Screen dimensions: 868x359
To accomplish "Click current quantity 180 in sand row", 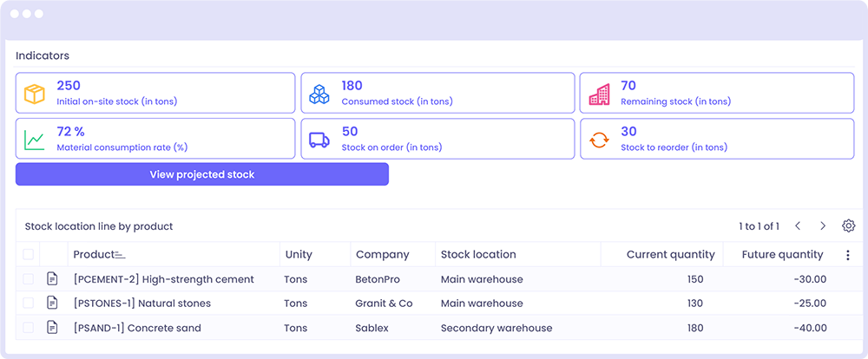I will click(x=694, y=328).
